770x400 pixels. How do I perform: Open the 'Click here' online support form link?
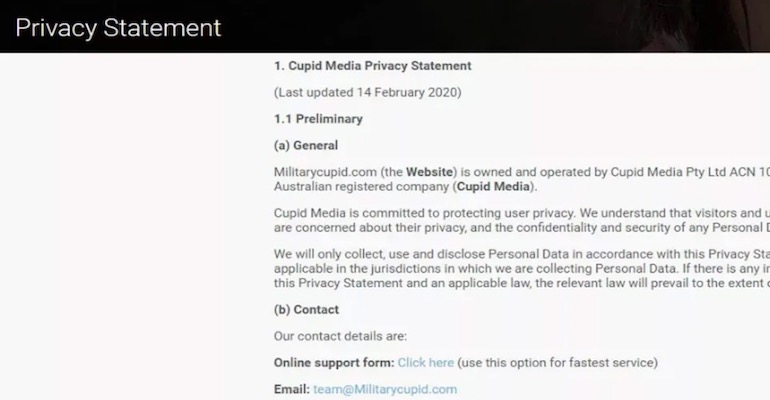[425, 362]
